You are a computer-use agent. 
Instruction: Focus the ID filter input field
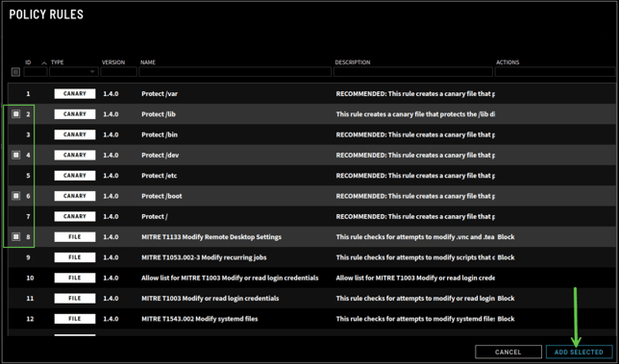tap(36, 72)
